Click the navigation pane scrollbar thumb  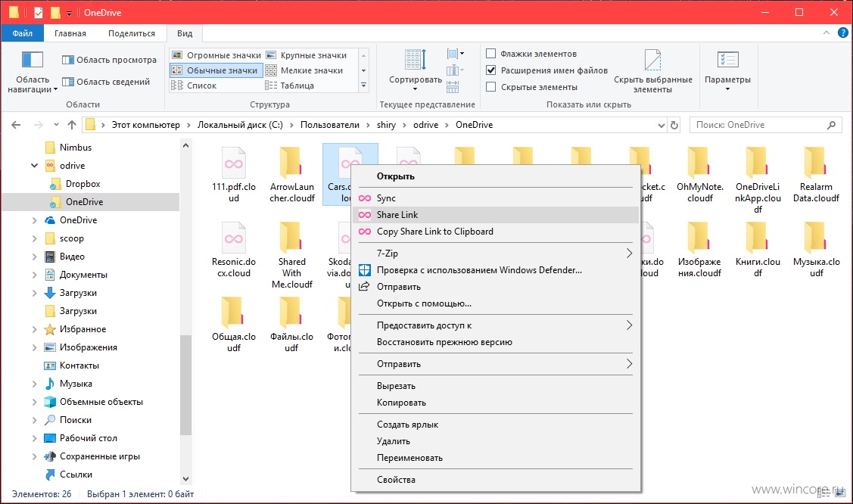tap(185, 384)
